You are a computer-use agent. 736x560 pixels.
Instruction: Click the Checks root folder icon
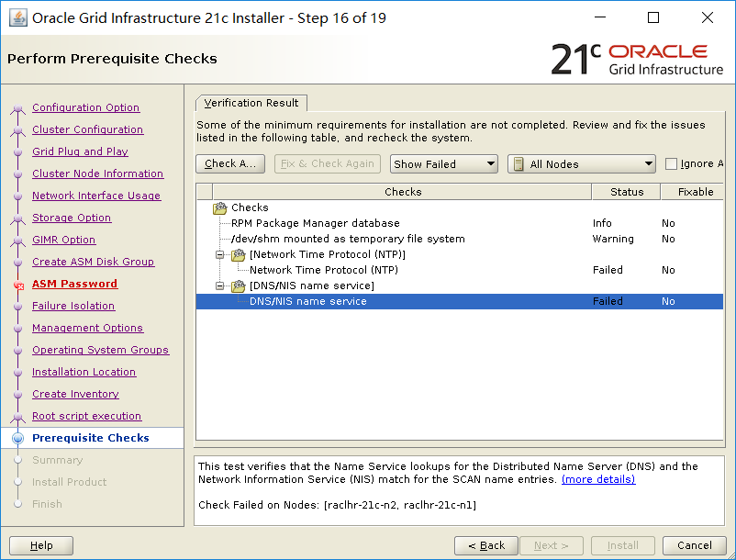click(x=219, y=207)
